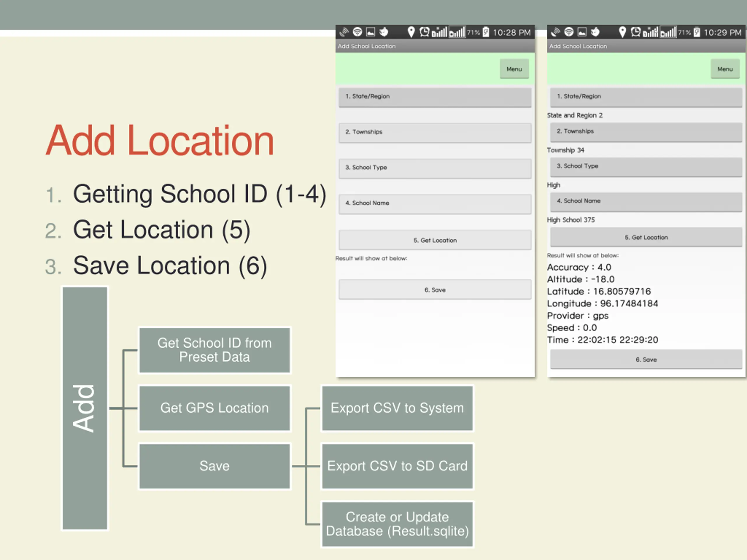Click the 'High' school type value
Screen dimensions: 747x560
(554, 185)
